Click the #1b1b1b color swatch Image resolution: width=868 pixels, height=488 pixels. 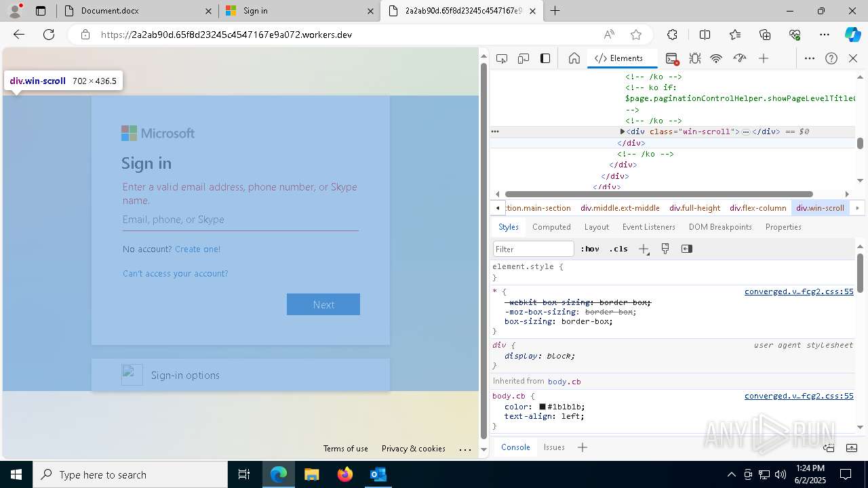[542, 407]
